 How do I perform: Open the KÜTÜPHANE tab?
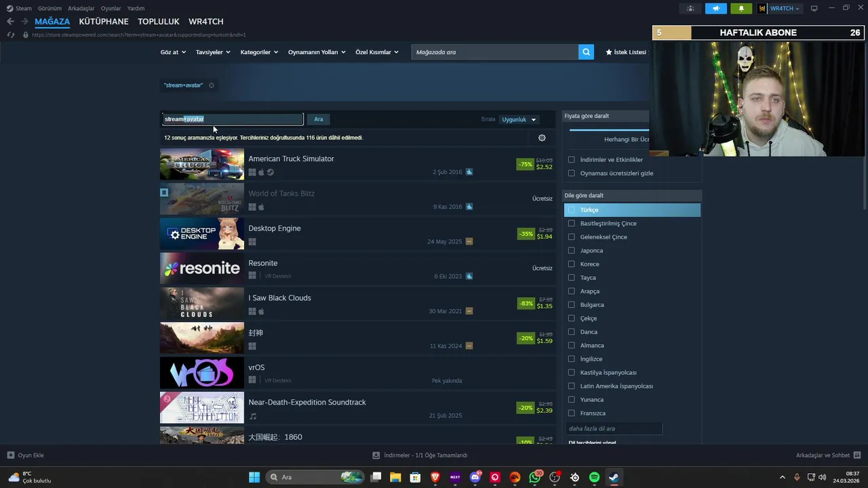[x=104, y=22]
